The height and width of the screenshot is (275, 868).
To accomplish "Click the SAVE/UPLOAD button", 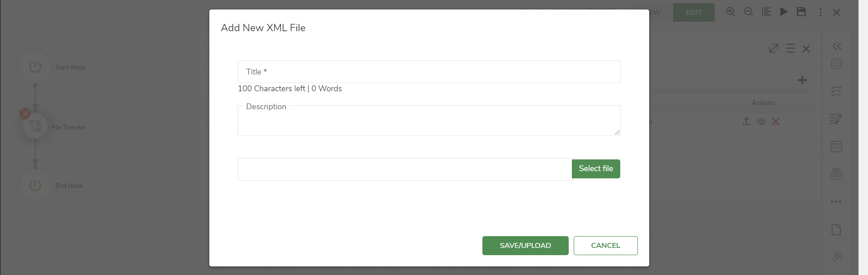I will [x=525, y=245].
